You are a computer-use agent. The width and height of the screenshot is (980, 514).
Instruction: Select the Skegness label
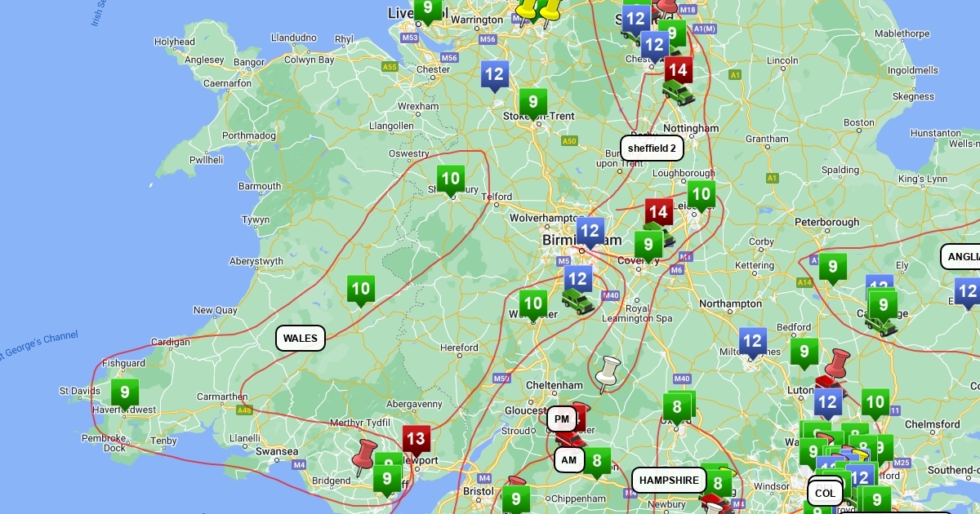pyautogui.click(x=914, y=96)
